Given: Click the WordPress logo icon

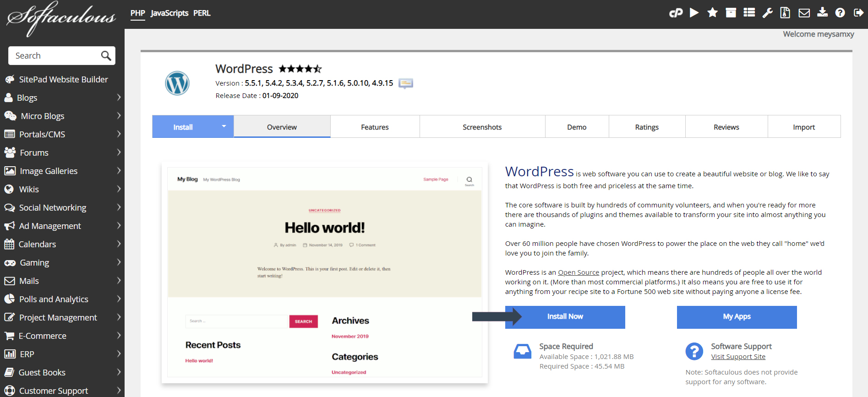Looking at the screenshot, I should (177, 83).
